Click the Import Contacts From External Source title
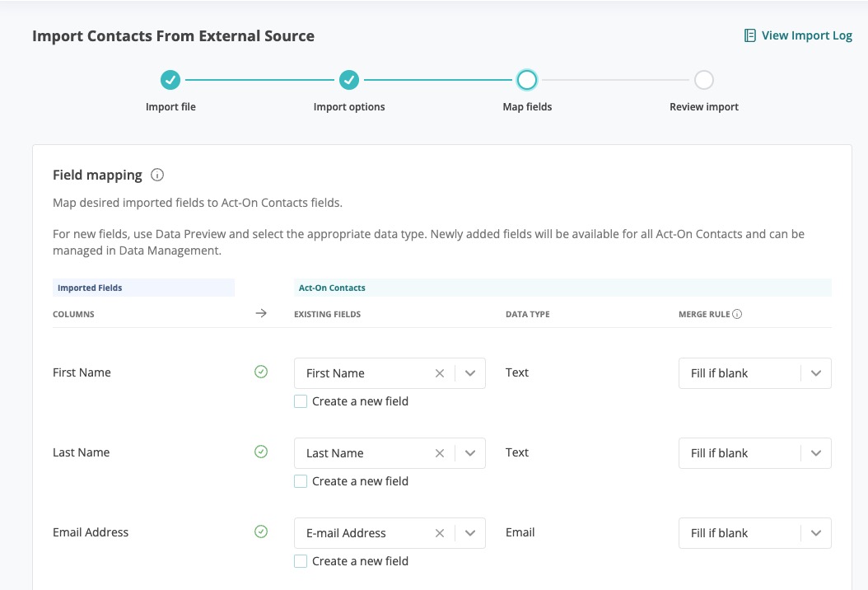This screenshot has height=590, width=868. point(173,36)
